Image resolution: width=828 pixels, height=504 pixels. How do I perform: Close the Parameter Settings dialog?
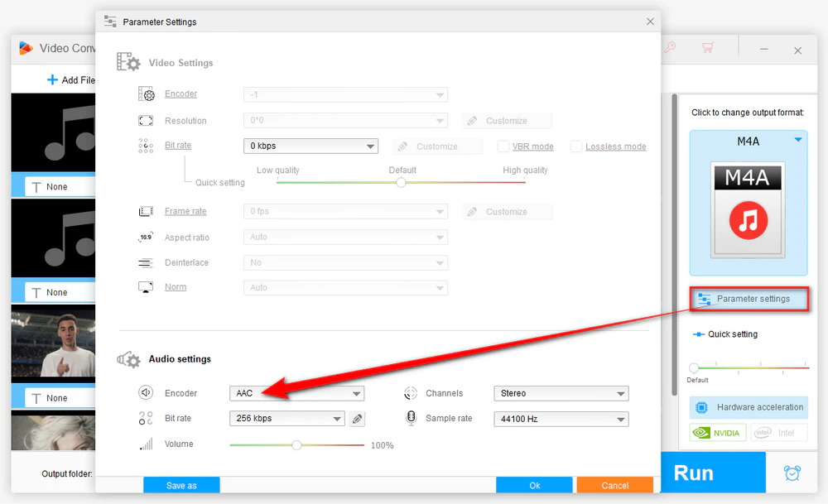650,22
